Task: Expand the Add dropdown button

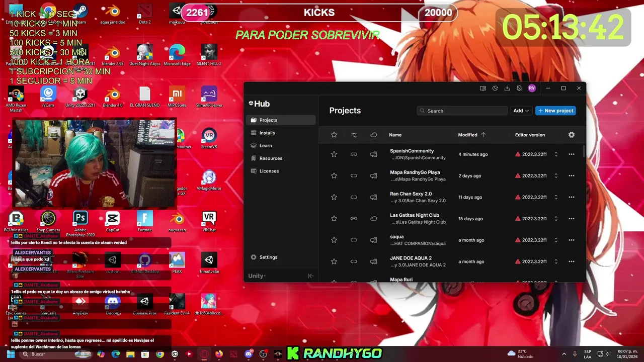Action: (521, 111)
